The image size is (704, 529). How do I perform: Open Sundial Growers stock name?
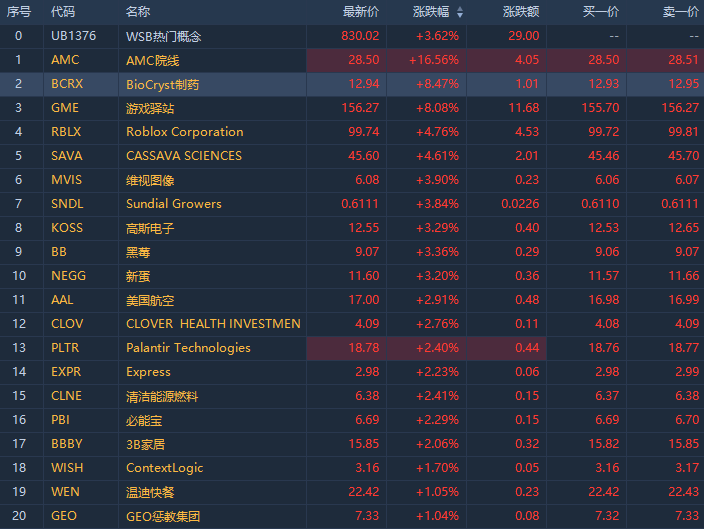(174, 204)
